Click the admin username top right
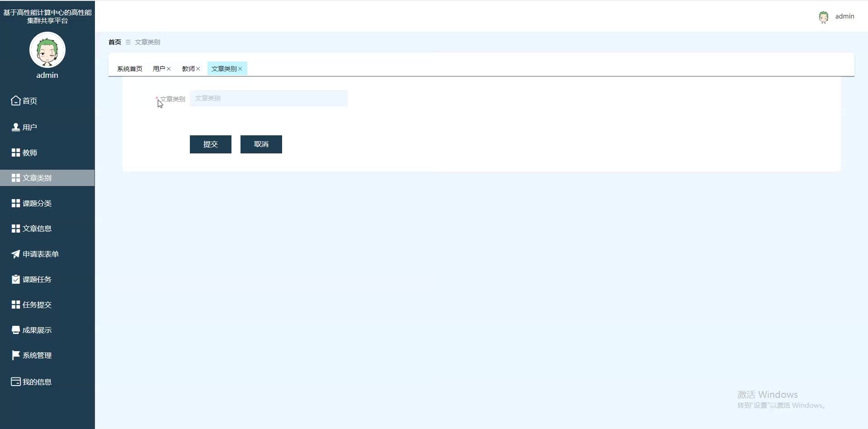Image resolution: width=868 pixels, height=429 pixels. (x=844, y=16)
